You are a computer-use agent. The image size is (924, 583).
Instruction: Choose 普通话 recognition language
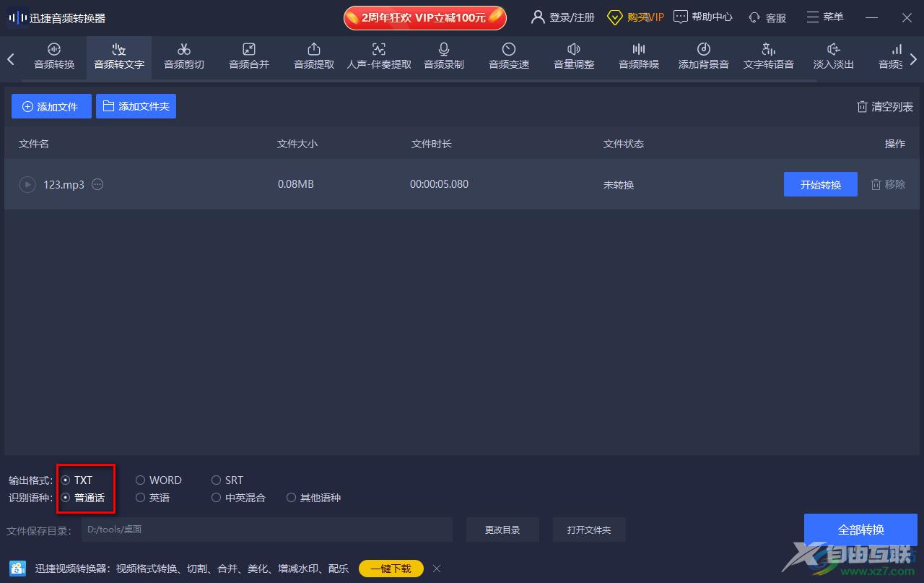pyautogui.click(x=83, y=498)
